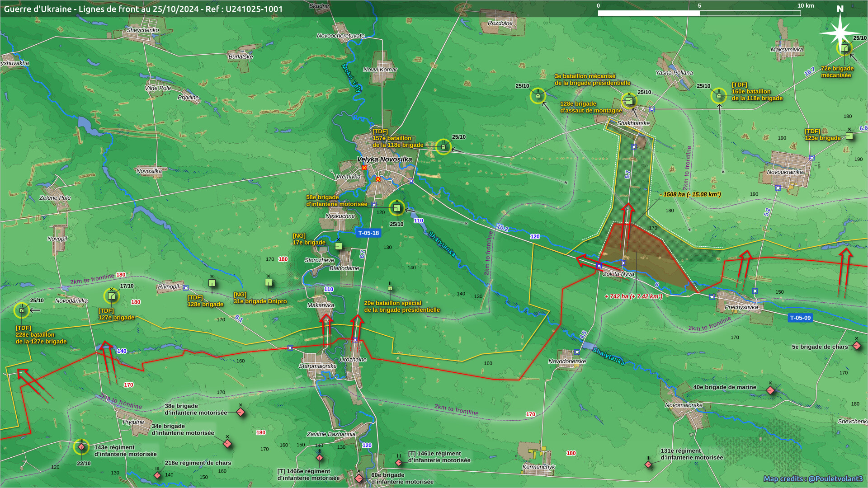Click the 72e brigade mécanisée unit symbol
Screen dimensions: 868x488
tap(844, 48)
